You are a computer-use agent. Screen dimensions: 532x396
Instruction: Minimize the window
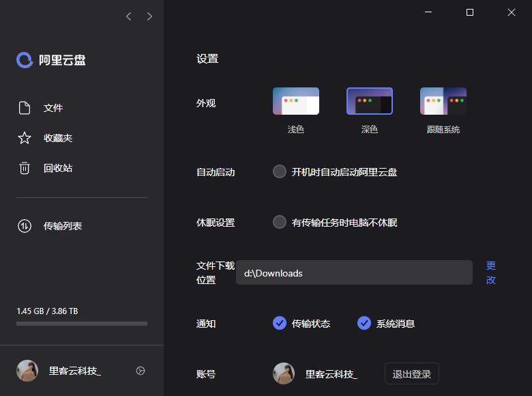point(428,12)
